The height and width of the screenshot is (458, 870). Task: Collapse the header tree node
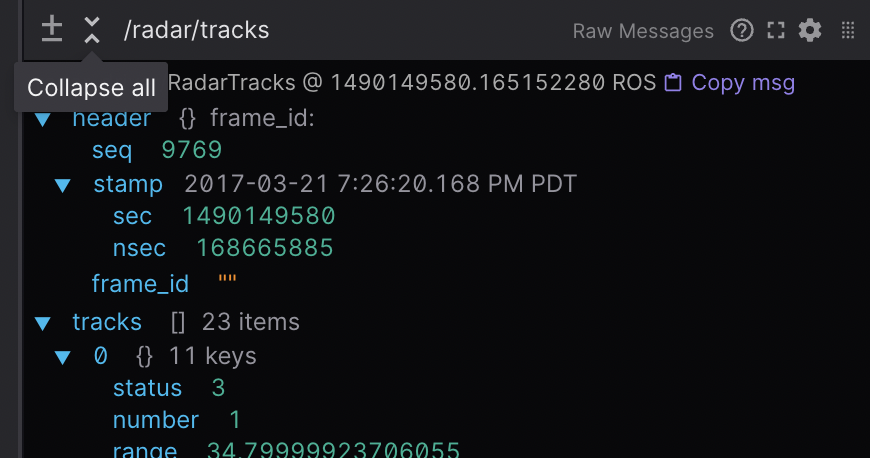(43, 119)
